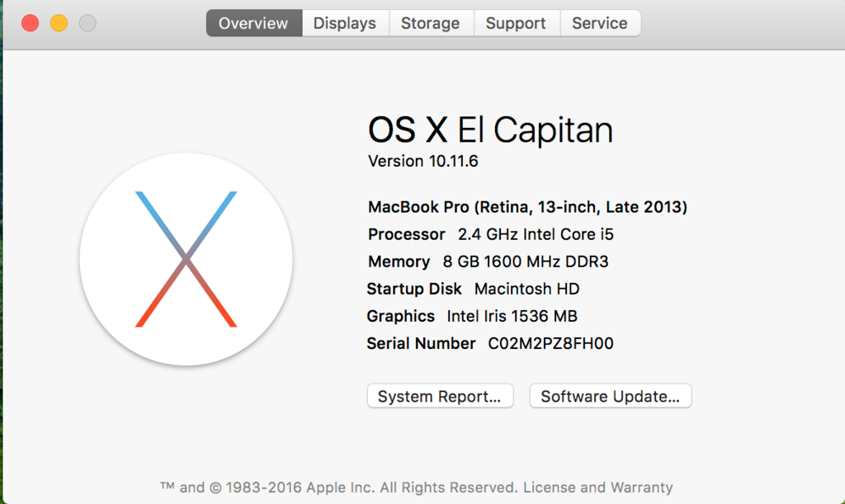Minimize window with the yellow button
Screen dimensions: 845x504
pyautogui.click(x=59, y=23)
